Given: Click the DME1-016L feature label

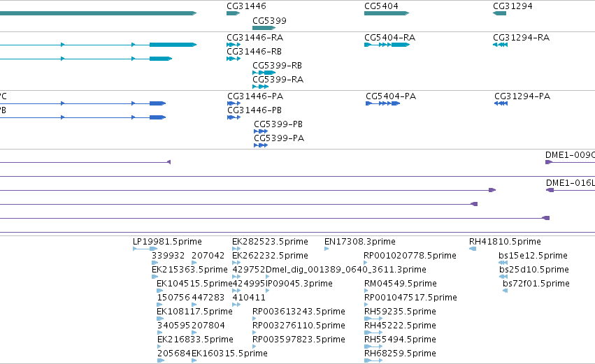Looking at the screenshot, I should point(571,183).
